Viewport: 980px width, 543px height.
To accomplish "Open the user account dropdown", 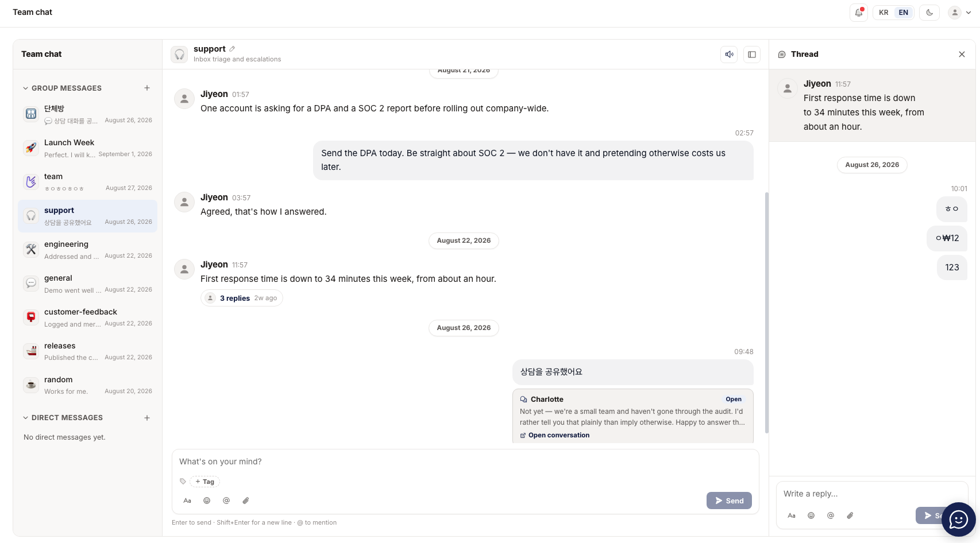I will pos(960,13).
